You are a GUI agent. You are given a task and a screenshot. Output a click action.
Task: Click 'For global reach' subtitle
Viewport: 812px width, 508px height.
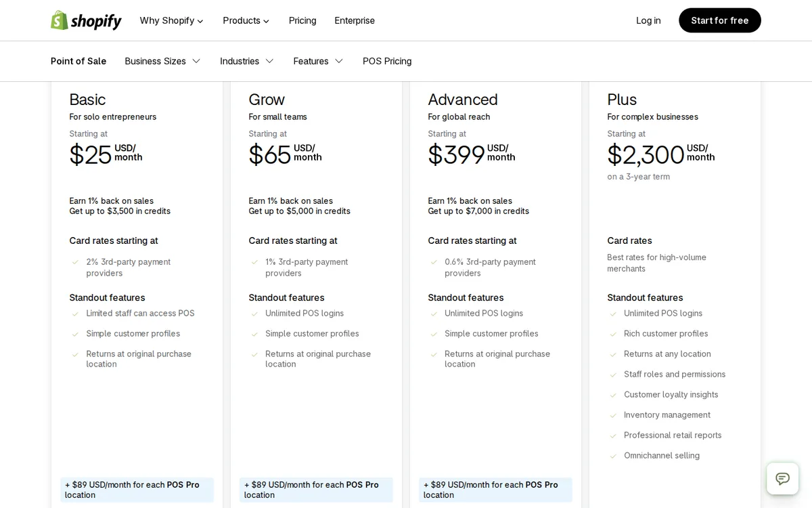click(459, 117)
